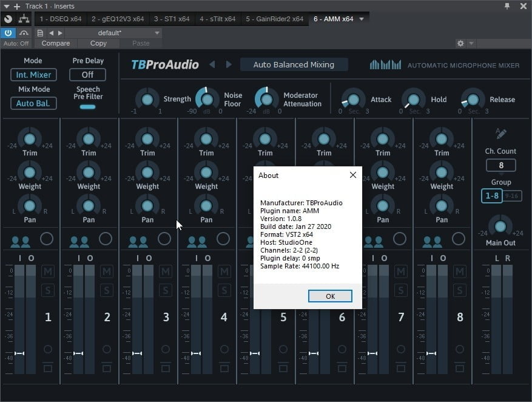
Task: Solo channel 8 with the S button
Action: point(460,291)
